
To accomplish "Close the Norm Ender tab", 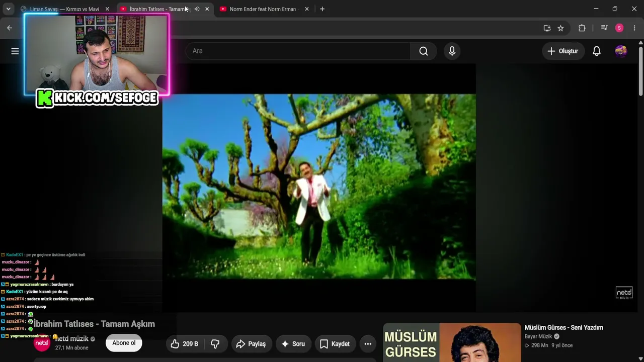I will (x=307, y=9).
